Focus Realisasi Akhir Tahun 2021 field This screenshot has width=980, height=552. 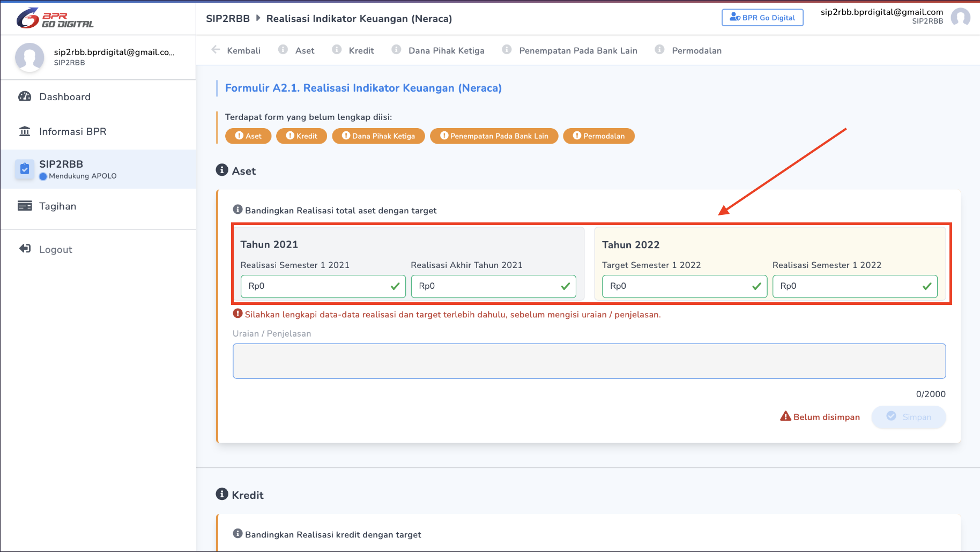pos(494,286)
